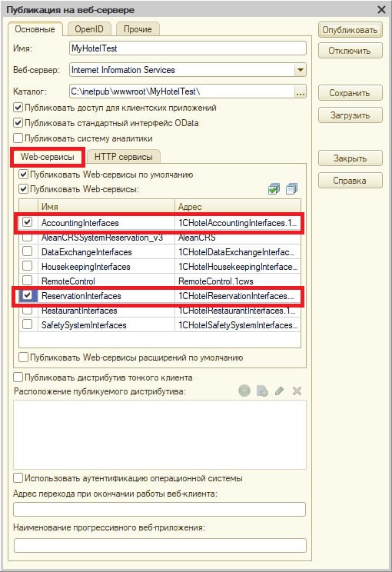Enable Публиковать систему аналитики
The width and height of the screenshot is (392, 572).
[x=18, y=138]
